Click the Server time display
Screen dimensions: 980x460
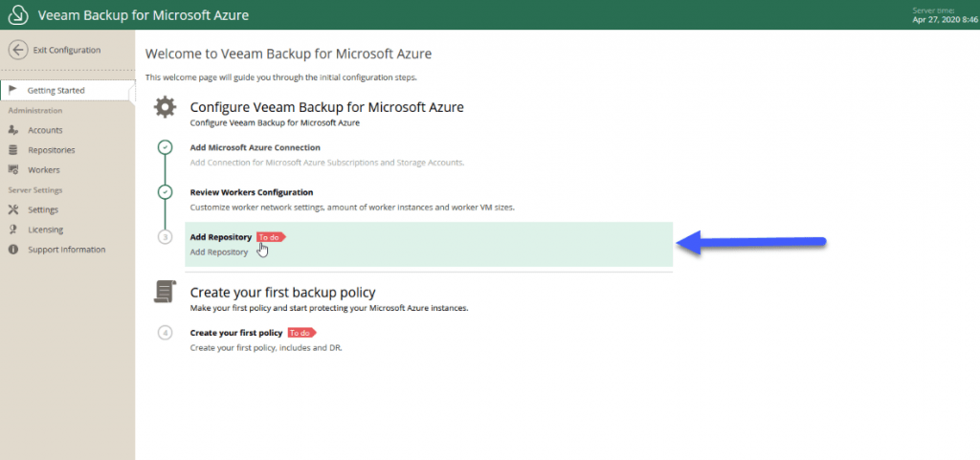point(945,15)
